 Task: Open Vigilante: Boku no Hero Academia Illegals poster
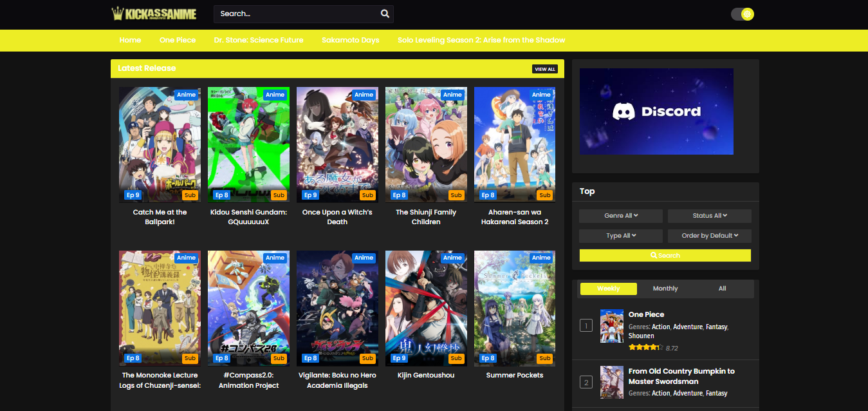coord(337,309)
